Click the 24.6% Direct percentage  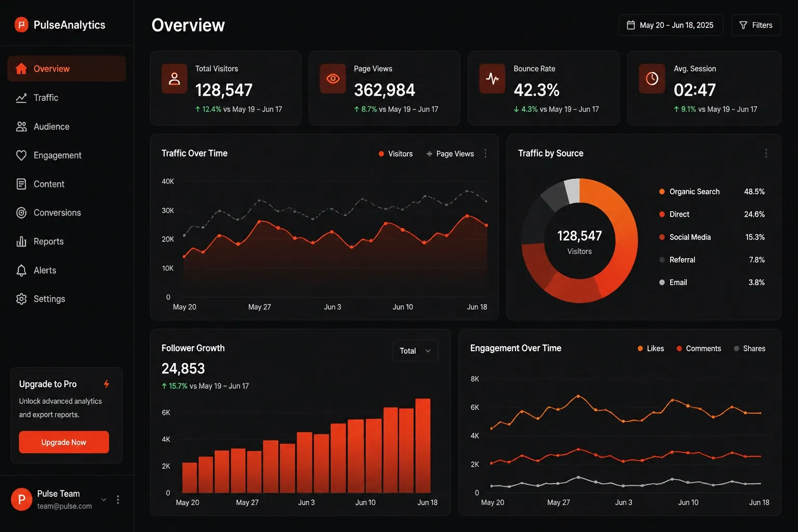coord(754,214)
